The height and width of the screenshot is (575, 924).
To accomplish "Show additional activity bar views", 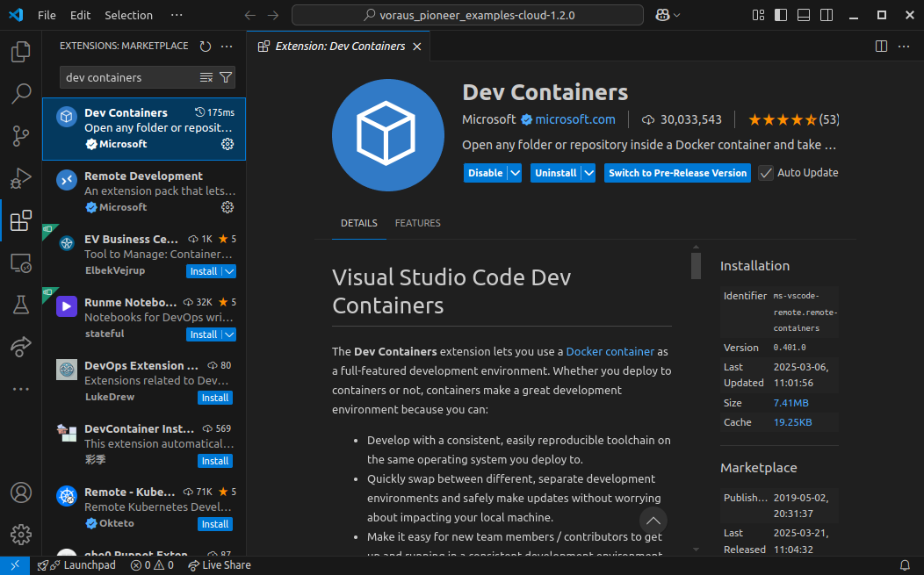I will click(20, 389).
